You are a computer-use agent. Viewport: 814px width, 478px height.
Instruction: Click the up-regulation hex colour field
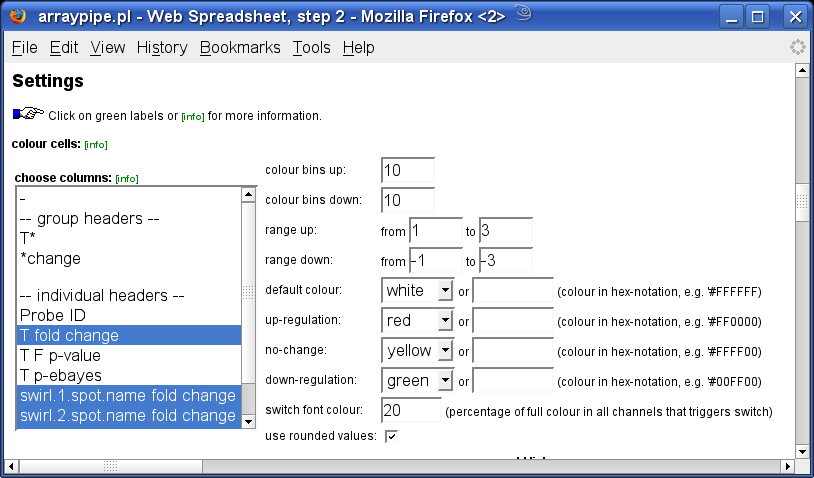513,321
